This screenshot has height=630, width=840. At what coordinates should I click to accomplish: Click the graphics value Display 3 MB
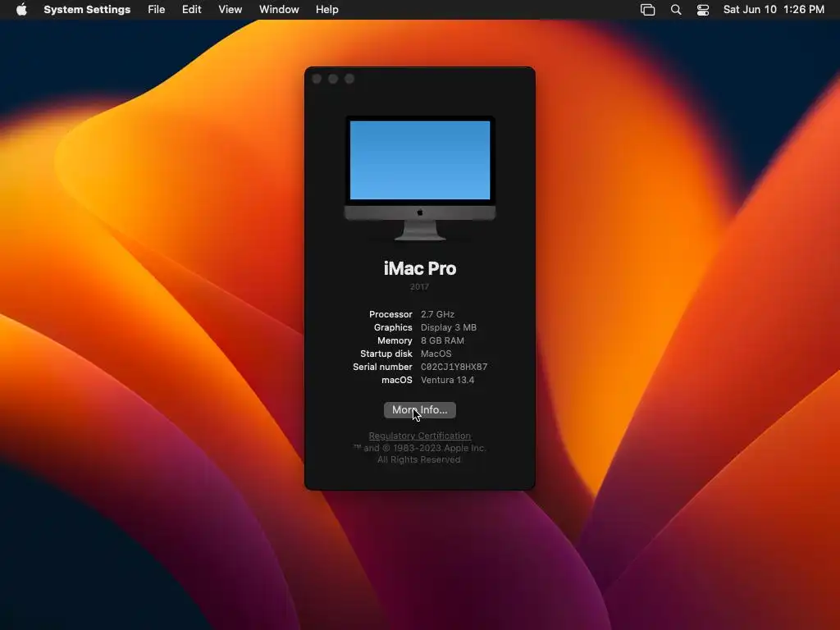click(449, 327)
